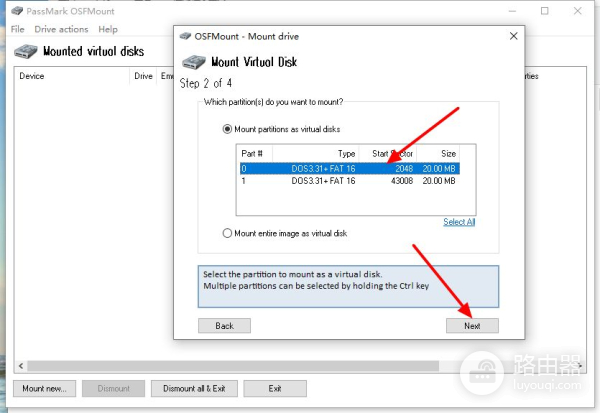Click the Type column header in partition list
Viewport: 600px width, 413px height.
(316, 154)
